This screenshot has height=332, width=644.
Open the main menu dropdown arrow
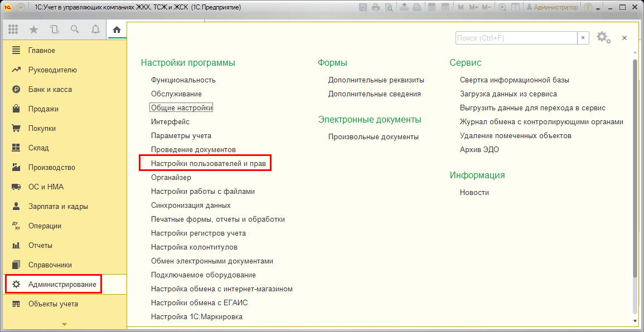21,7
